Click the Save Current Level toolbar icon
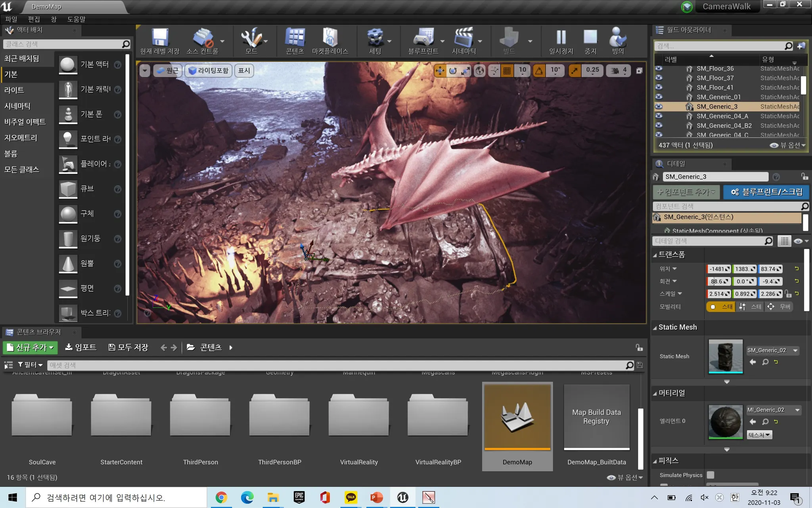 click(160, 38)
